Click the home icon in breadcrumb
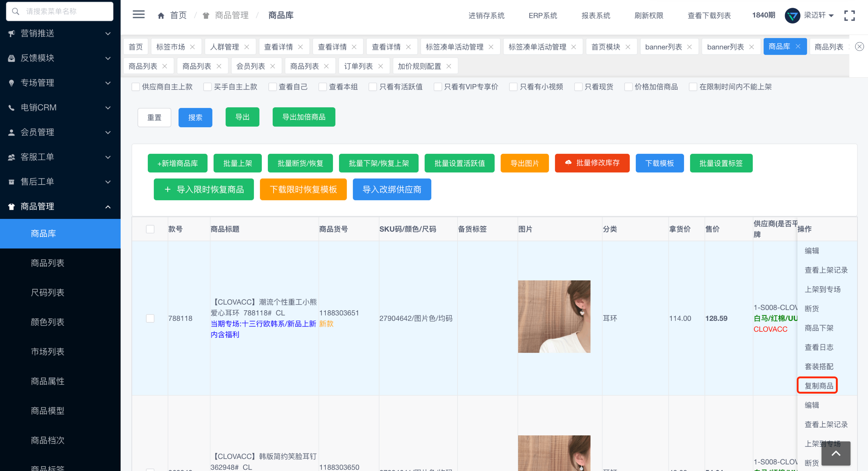 click(x=161, y=15)
